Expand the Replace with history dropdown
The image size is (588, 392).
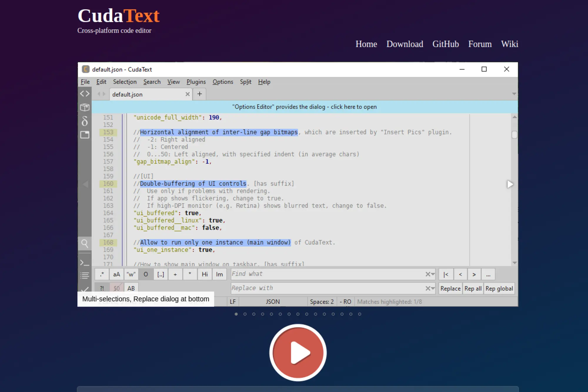pyautogui.click(x=433, y=288)
